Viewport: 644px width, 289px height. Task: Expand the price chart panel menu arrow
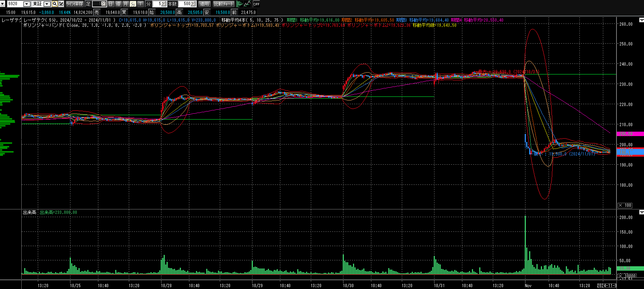[x=641, y=20]
